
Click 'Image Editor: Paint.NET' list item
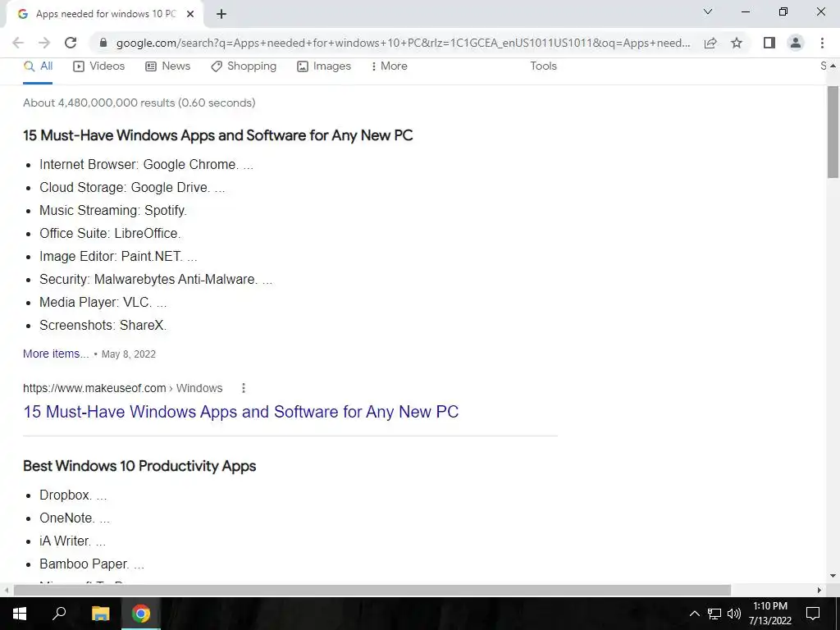118,257
